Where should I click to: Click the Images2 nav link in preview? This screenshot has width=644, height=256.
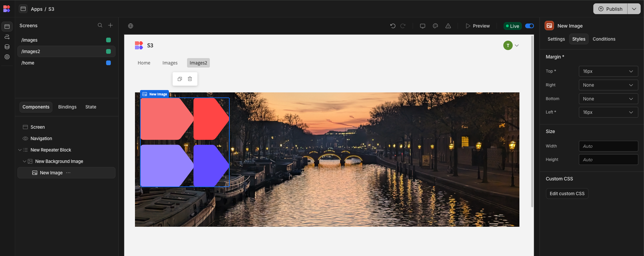(198, 63)
